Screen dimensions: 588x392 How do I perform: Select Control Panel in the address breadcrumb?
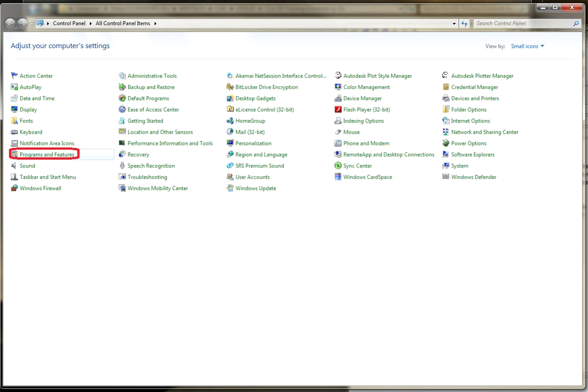69,23
